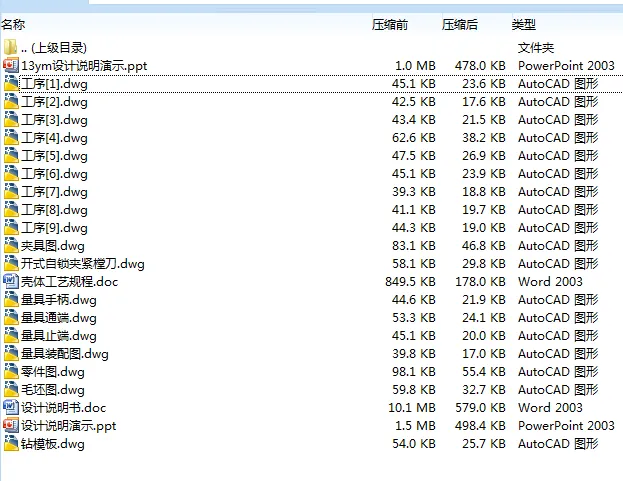Select file name 13ym设计说明演示.ppt
Viewport: 623px width, 481px height.
84,66
